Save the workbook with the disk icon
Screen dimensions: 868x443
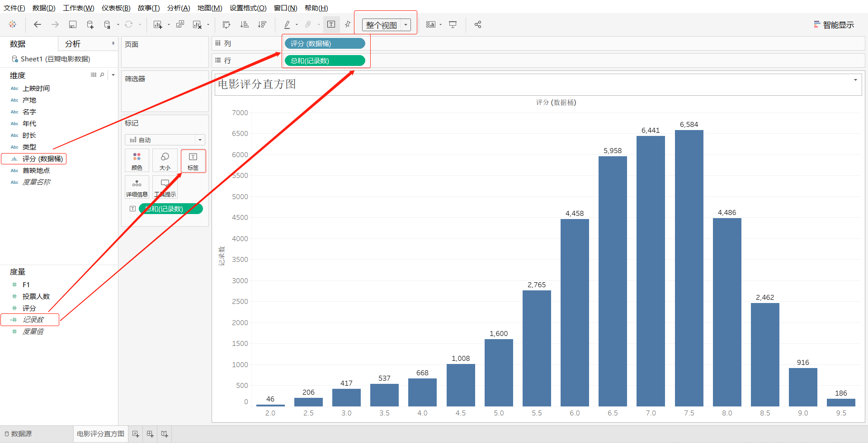pos(73,24)
